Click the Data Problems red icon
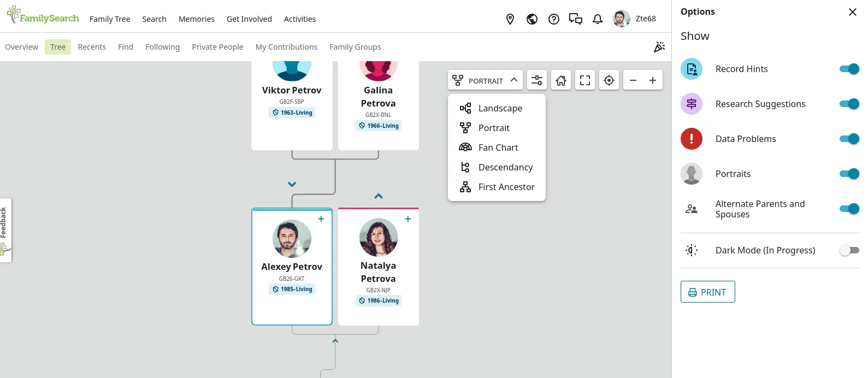This screenshot has height=378, width=868. click(692, 139)
